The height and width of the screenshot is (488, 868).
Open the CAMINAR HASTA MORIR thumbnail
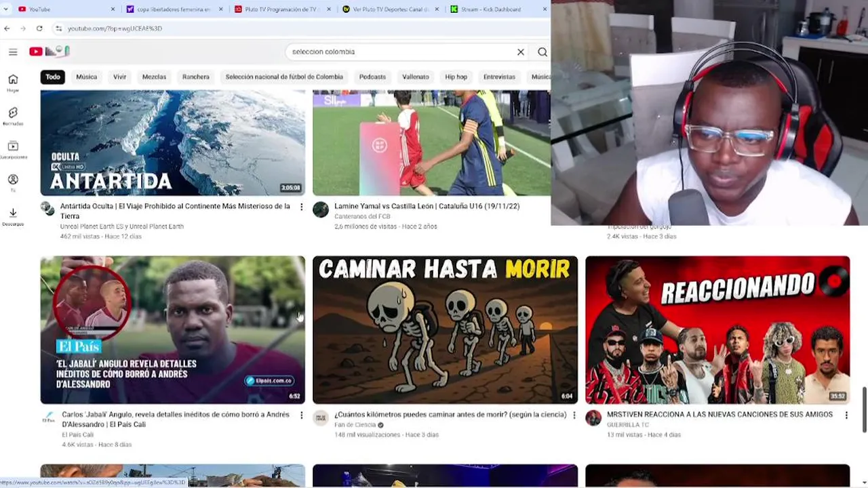point(445,330)
